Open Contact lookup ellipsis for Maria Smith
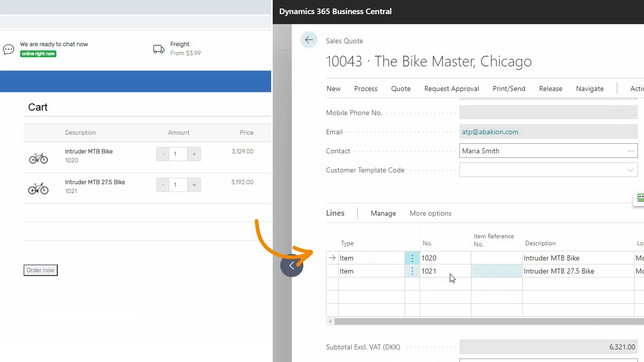 pyautogui.click(x=630, y=151)
